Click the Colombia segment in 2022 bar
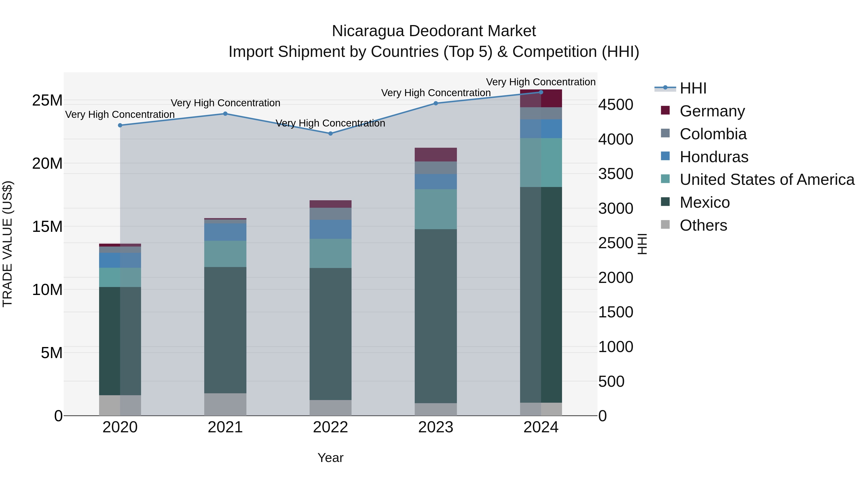This screenshot has height=488, width=868. 331,214
